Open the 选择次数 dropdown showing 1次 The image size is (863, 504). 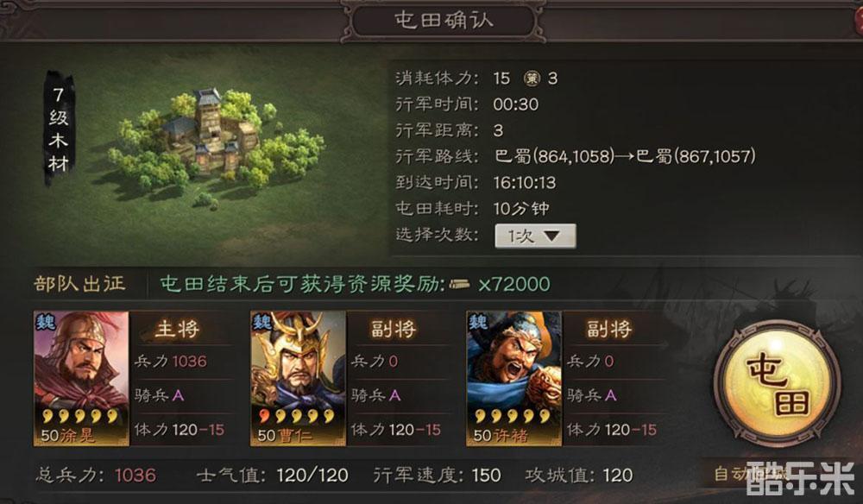pos(535,236)
